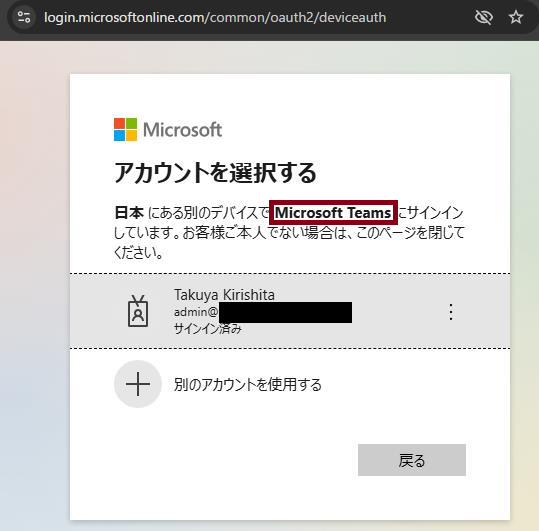This screenshot has width=539, height=531.
Task: Open site information icon in address bar
Action: [24, 17]
